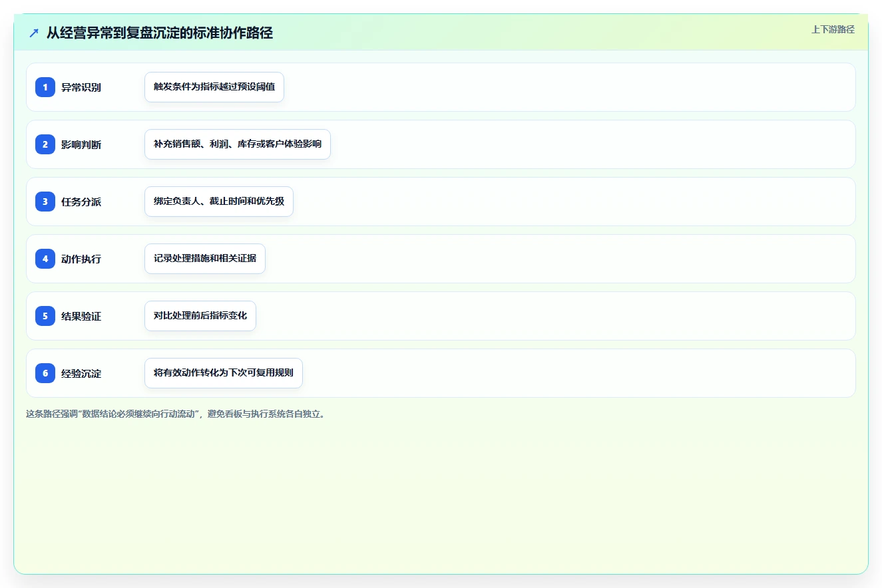
Task: Open the chip 触发条件为指标越过预设阈值
Action: pos(214,87)
